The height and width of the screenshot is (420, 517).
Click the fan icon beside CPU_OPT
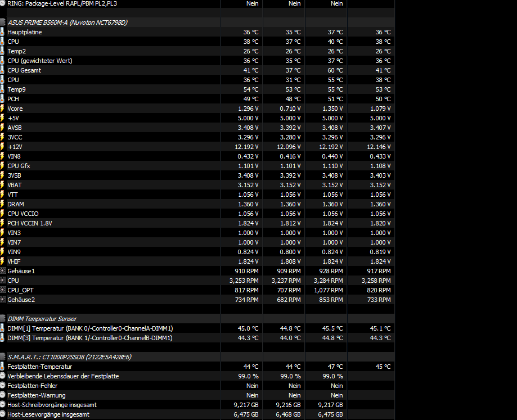pyautogui.click(x=3, y=290)
